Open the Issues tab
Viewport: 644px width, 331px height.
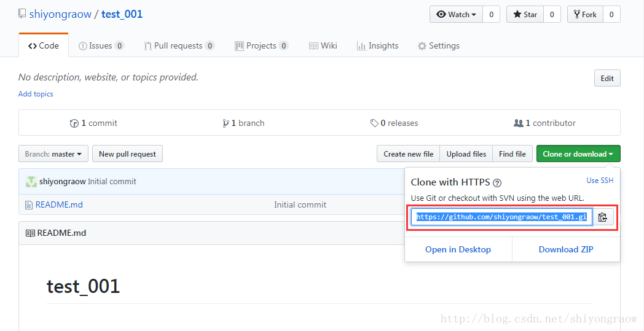coord(101,45)
